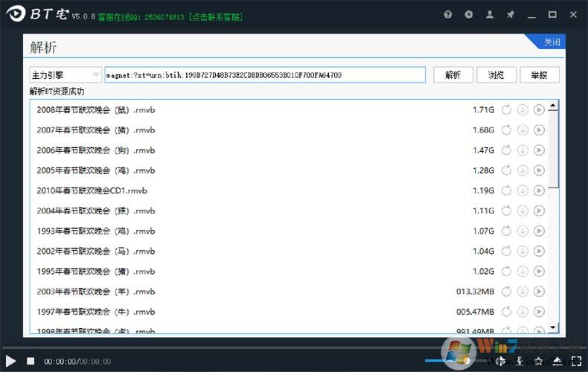588x372 pixels.
Task: Refresh the 2010年春节联欢晚会CD1 entry
Action: click(x=506, y=191)
